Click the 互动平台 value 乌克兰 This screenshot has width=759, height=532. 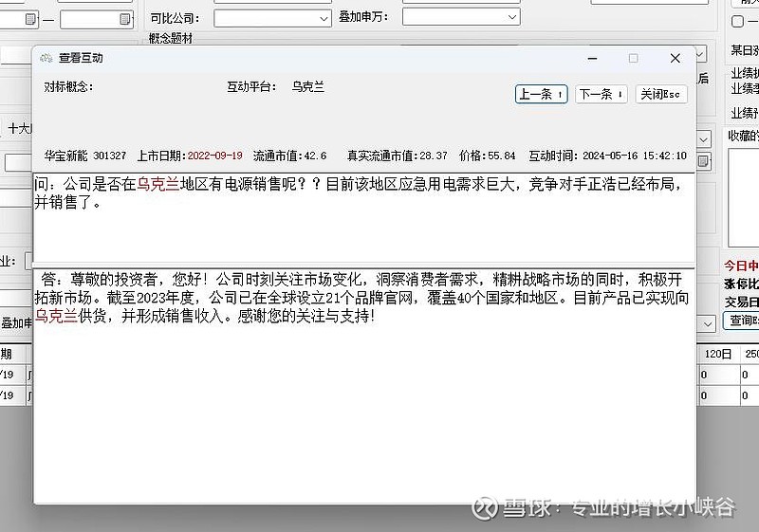pos(307,87)
